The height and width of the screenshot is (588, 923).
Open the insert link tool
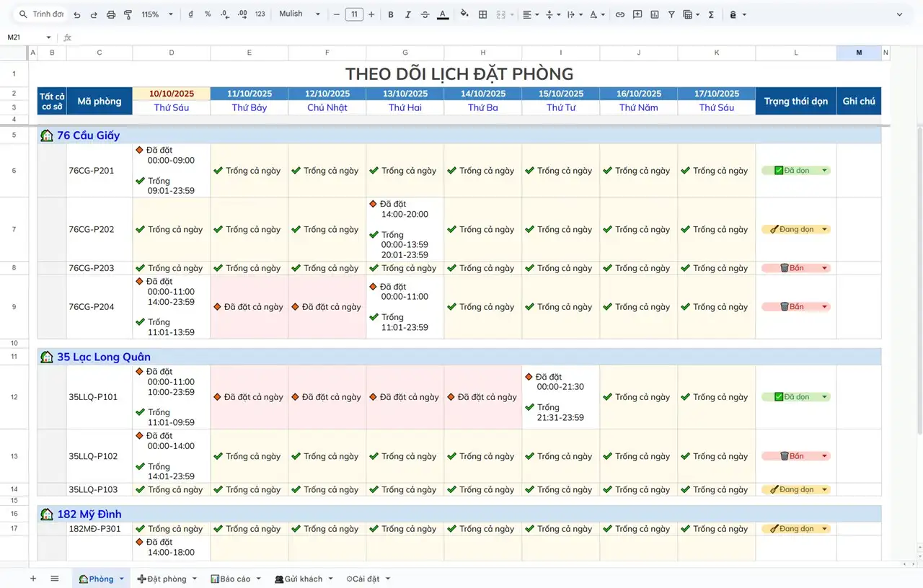click(619, 14)
